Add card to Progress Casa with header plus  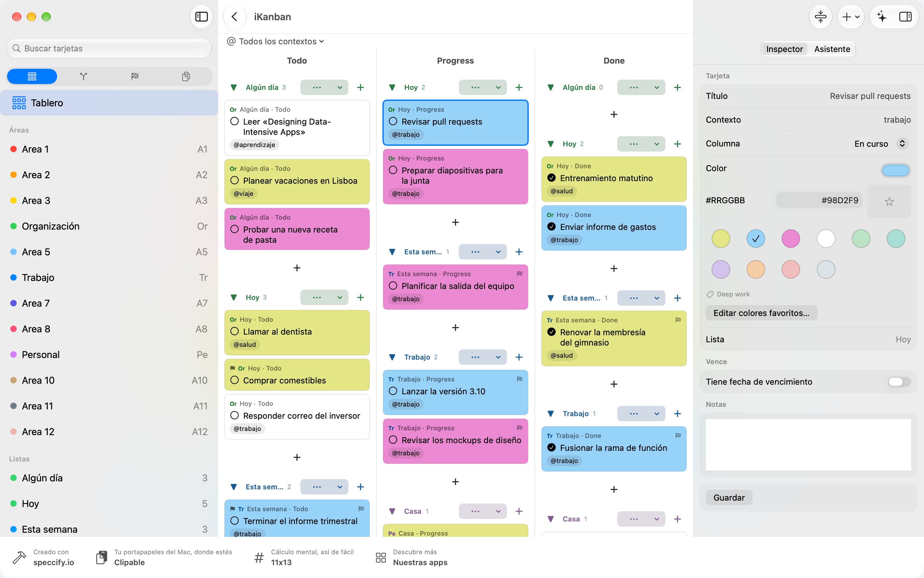519,511
